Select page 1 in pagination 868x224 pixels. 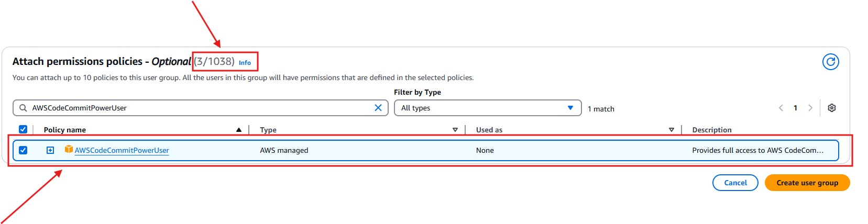point(795,108)
